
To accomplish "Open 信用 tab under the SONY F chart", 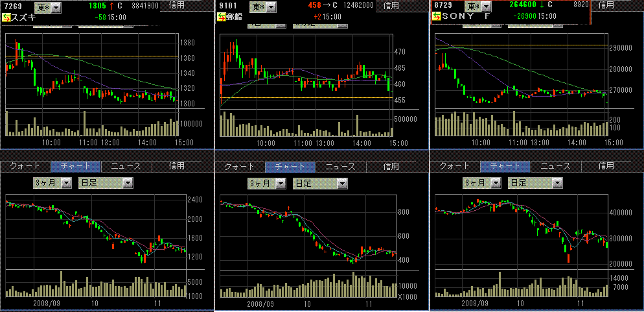I will [606, 166].
